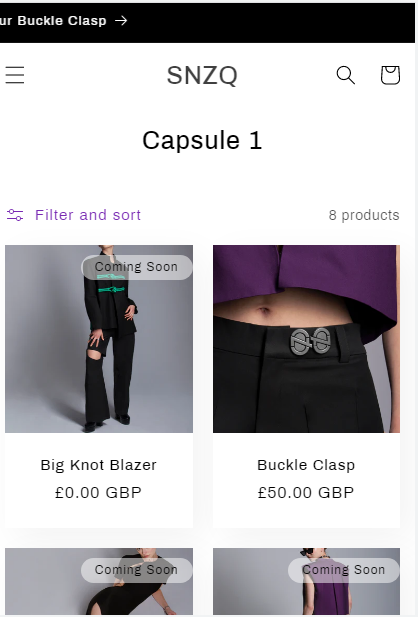
Task: Open Filter and sort options
Action: tap(74, 215)
